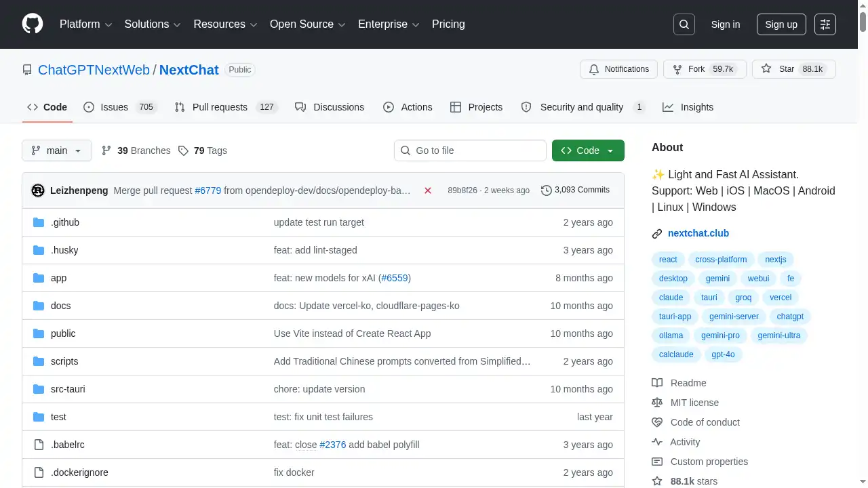Click the .dockerignore file icon

pyautogui.click(x=39, y=472)
